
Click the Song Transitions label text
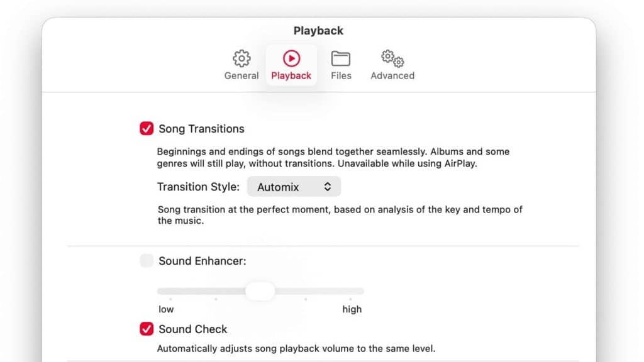(201, 129)
